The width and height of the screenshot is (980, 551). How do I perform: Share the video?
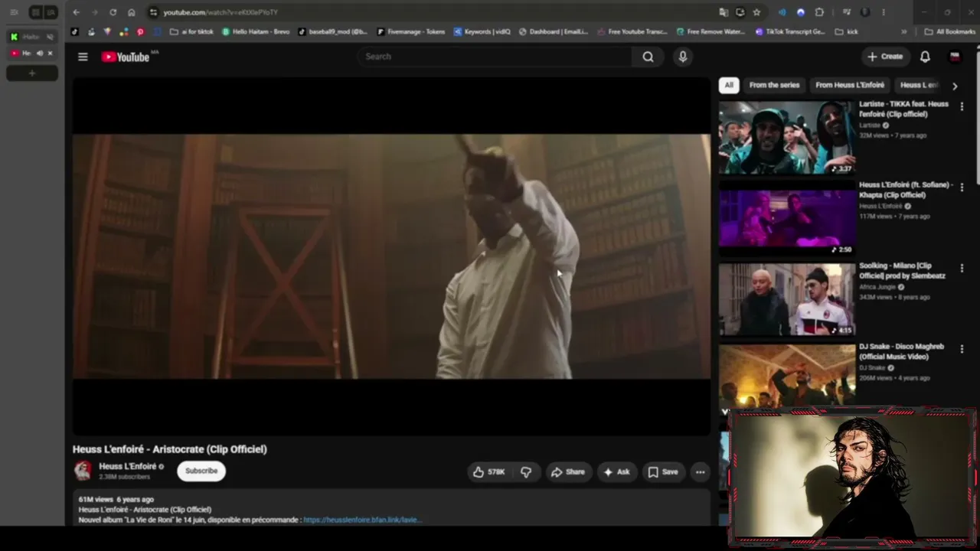click(x=568, y=472)
